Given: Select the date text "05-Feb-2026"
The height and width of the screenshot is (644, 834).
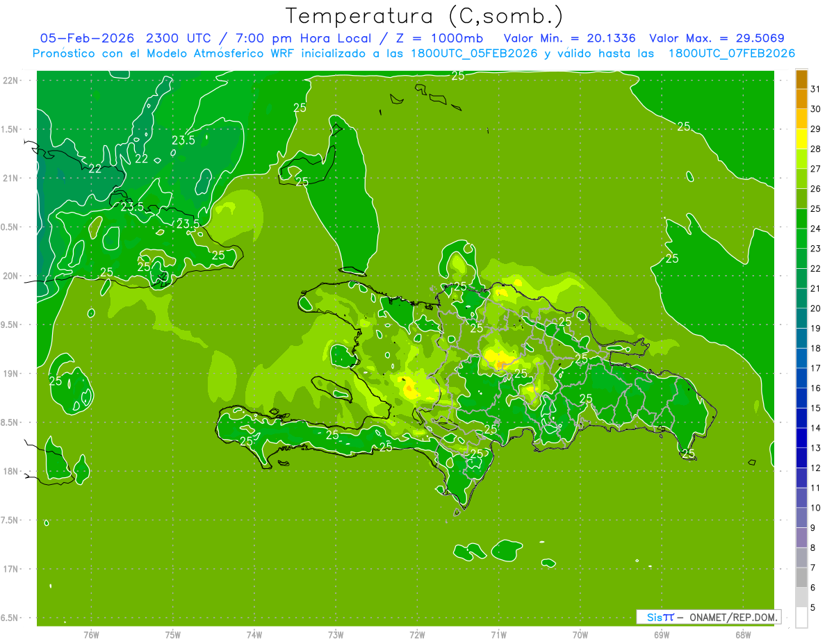Looking at the screenshot, I should (x=88, y=38).
